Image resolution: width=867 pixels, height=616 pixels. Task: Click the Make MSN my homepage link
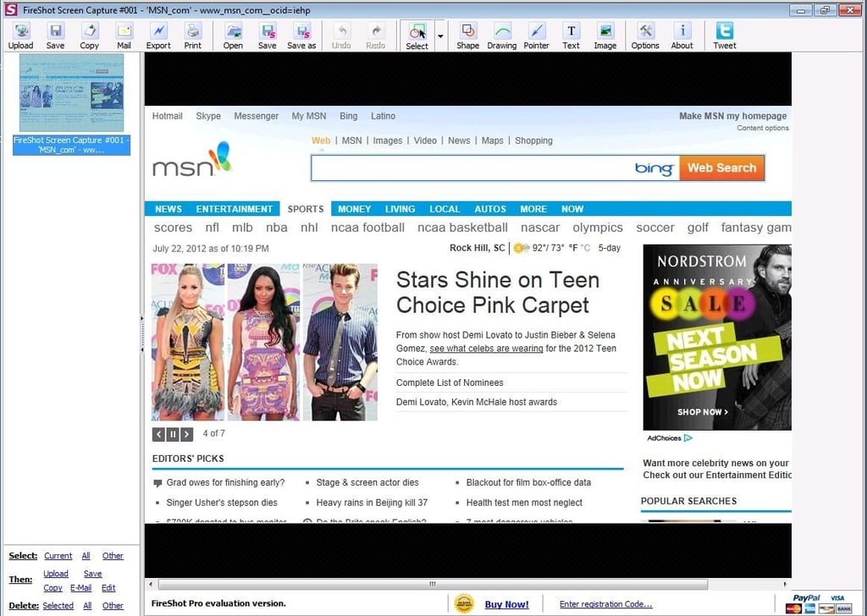tap(732, 116)
